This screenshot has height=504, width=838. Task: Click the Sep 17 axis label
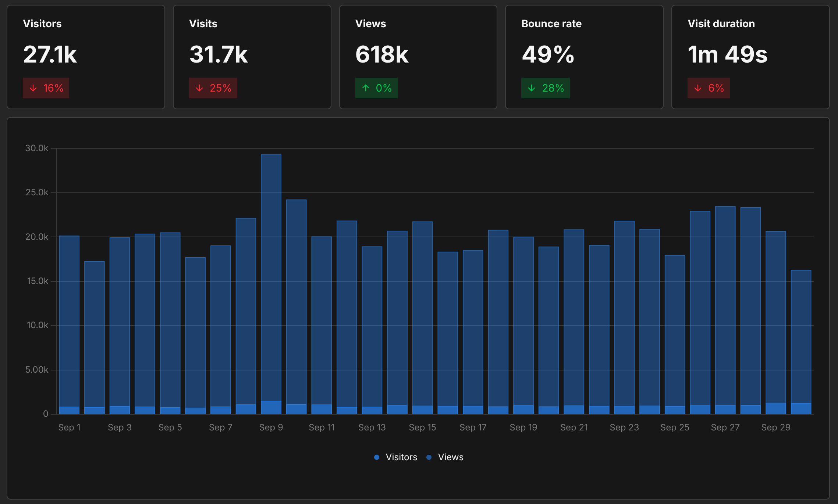pyautogui.click(x=473, y=427)
